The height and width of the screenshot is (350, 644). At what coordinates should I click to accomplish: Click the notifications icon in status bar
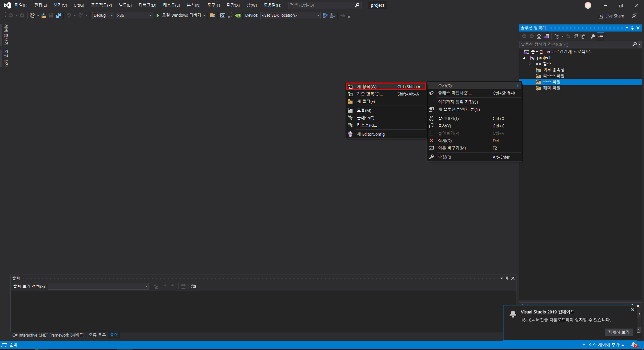point(634,345)
